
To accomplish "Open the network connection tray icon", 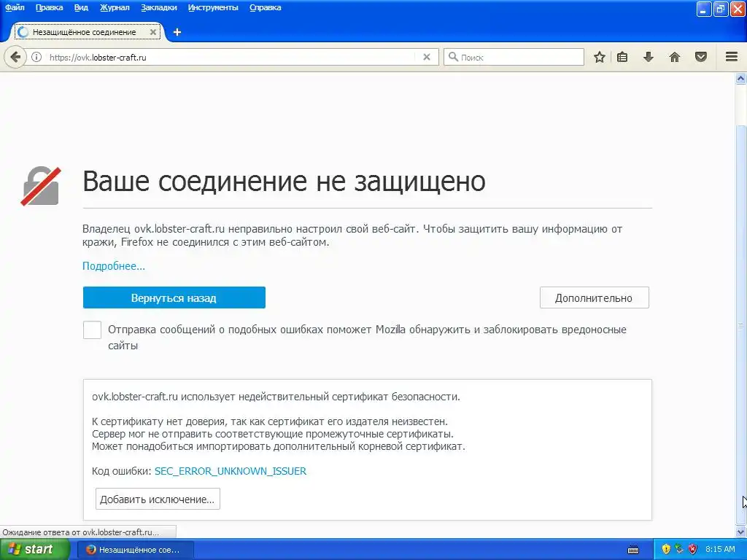I will click(679, 549).
